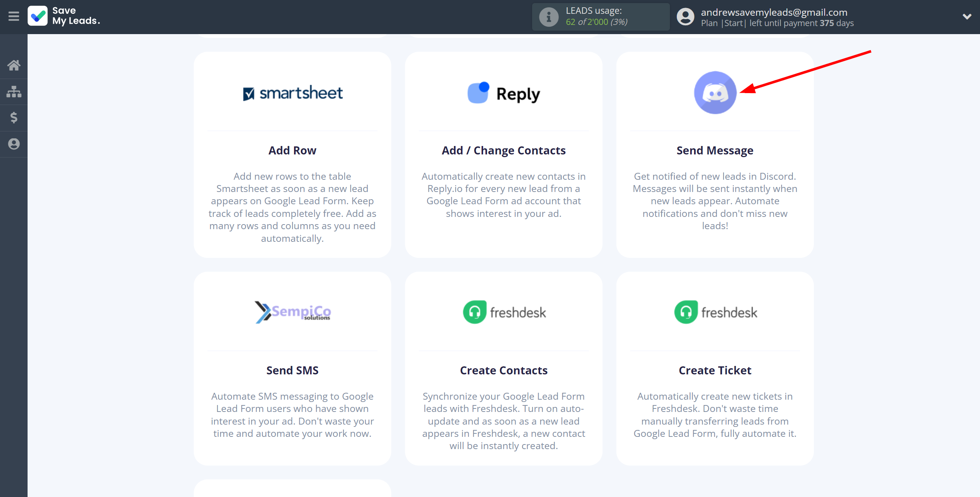The height and width of the screenshot is (497, 980).
Task: Open the connections sitemap sidebar icon
Action: click(x=14, y=92)
